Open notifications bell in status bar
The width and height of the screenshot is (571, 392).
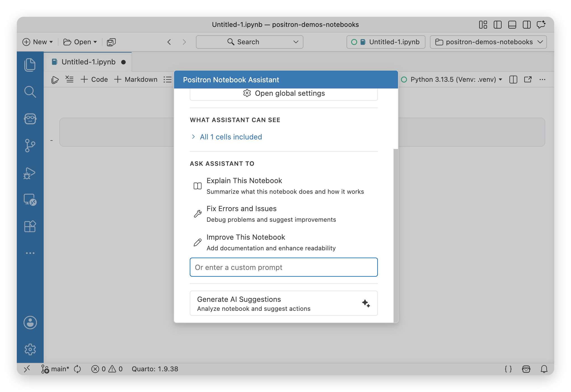(544, 369)
